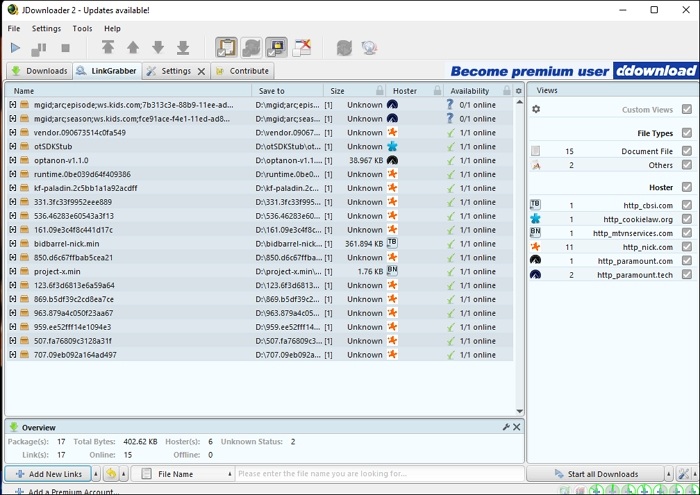The image size is (700, 495).
Task: Sort table by Save to column
Action: (288, 91)
